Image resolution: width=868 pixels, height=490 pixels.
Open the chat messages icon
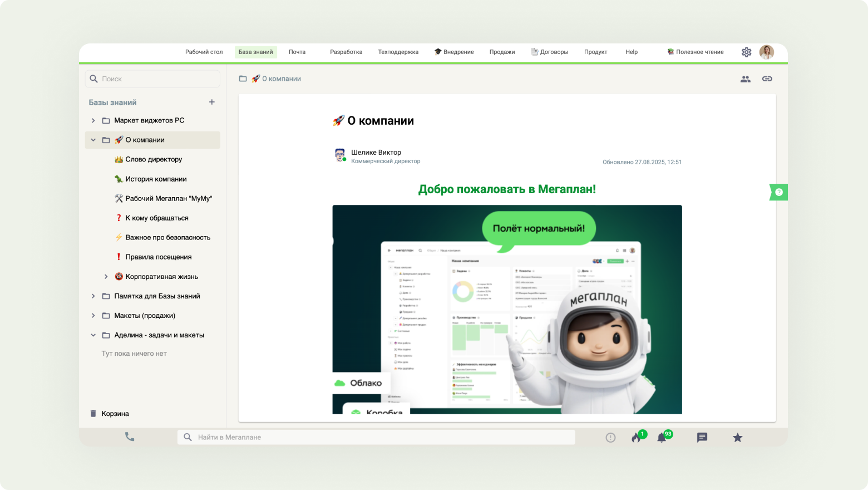[702, 438]
